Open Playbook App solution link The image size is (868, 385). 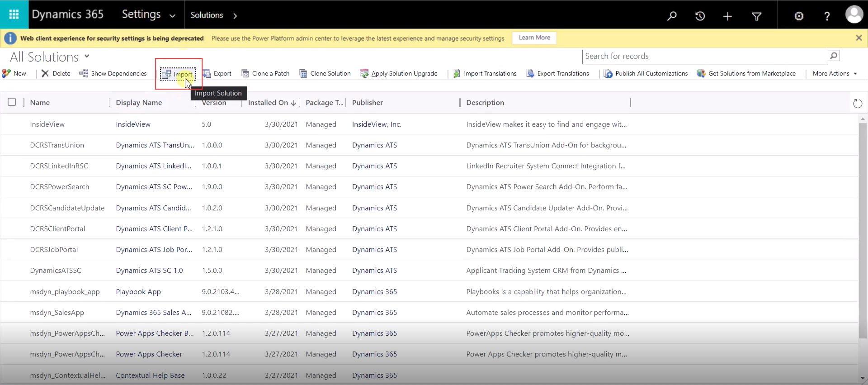tap(138, 292)
